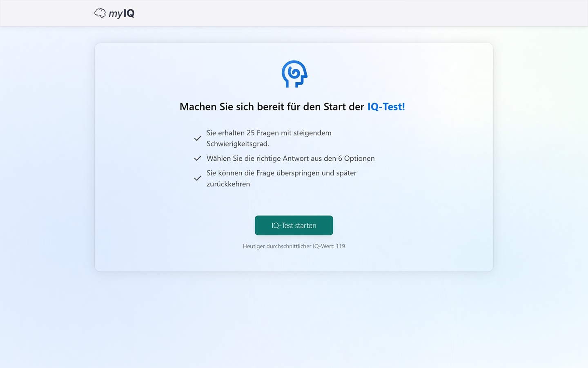Image resolution: width=588 pixels, height=368 pixels.
Task: Click the checkmark beside the überspringen line
Action: click(198, 178)
